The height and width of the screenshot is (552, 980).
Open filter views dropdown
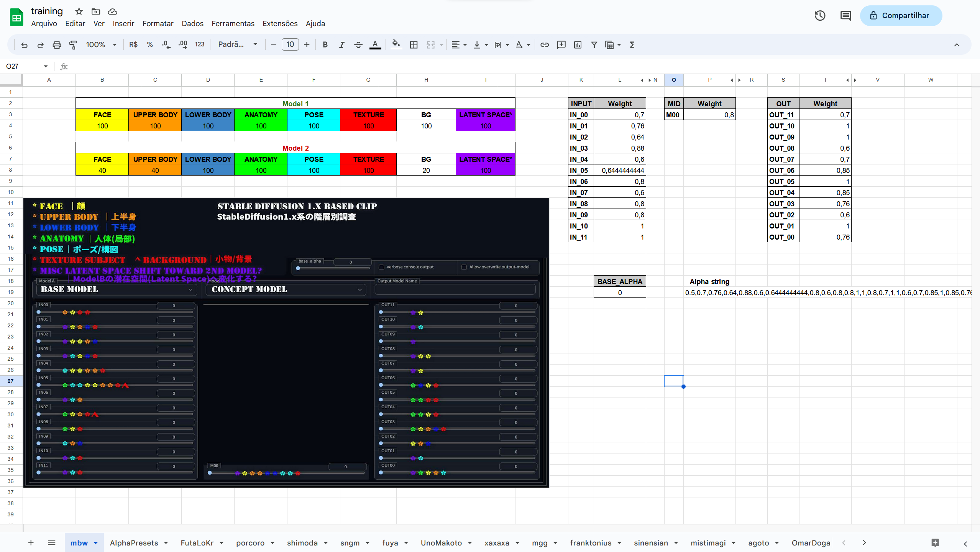[612, 45]
